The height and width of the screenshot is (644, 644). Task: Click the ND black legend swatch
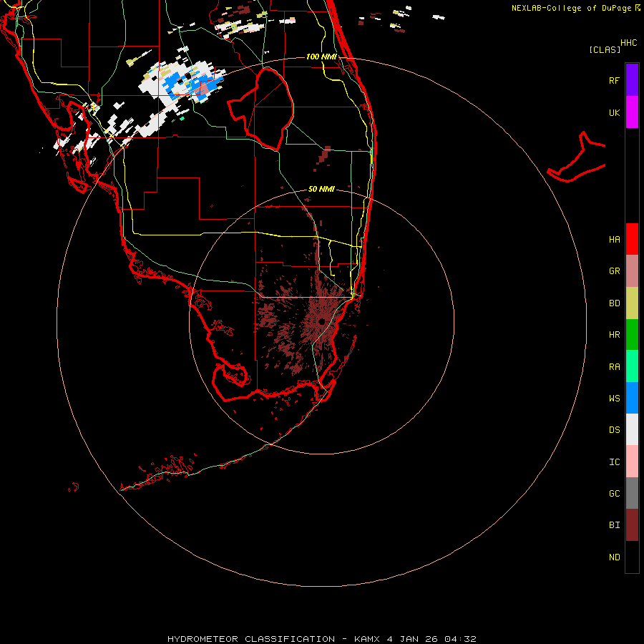[x=632, y=557]
